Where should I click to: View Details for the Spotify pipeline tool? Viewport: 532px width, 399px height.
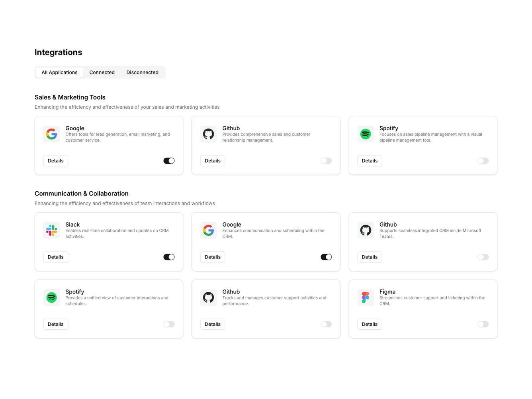(x=370, y=160)
